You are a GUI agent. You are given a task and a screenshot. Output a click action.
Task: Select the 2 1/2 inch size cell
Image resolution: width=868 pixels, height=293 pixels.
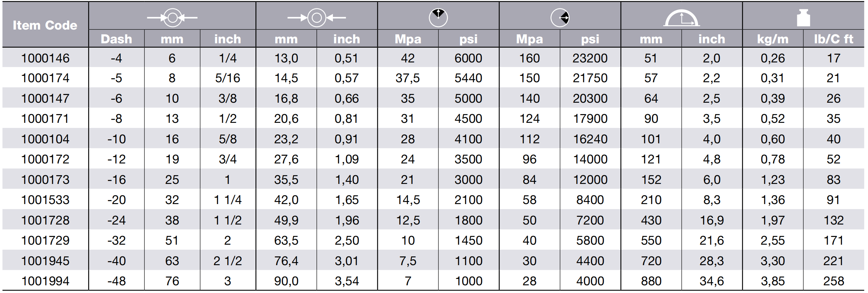click(x=228, y=261)
